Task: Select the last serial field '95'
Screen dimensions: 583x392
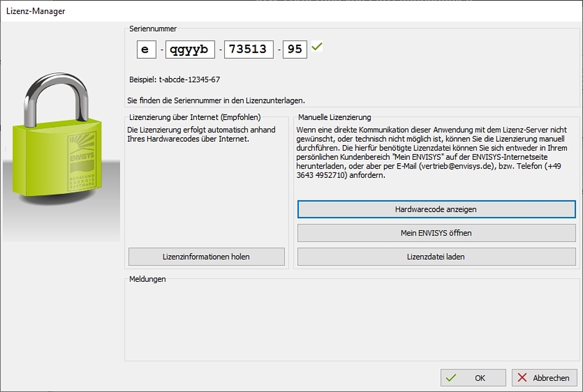Action: [295, 49]
